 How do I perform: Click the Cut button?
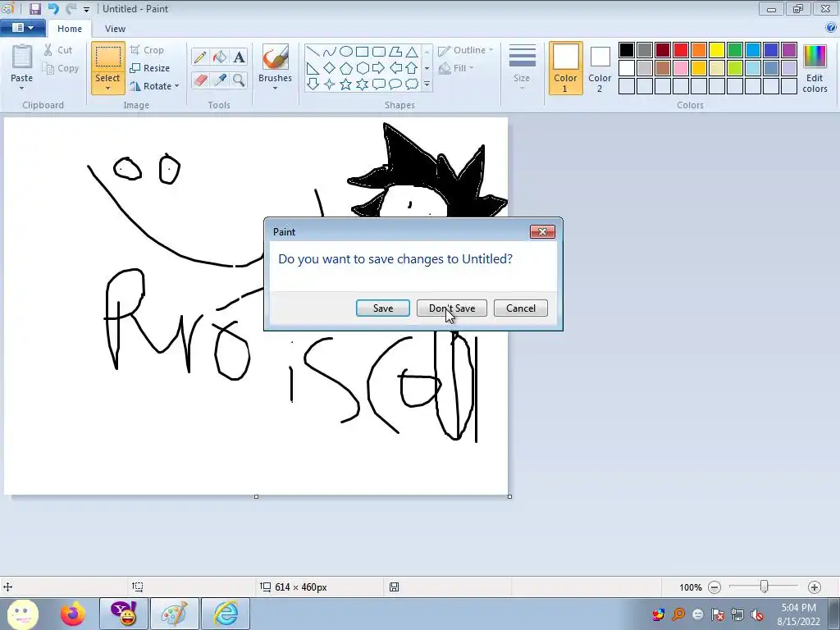click(58, 50)
